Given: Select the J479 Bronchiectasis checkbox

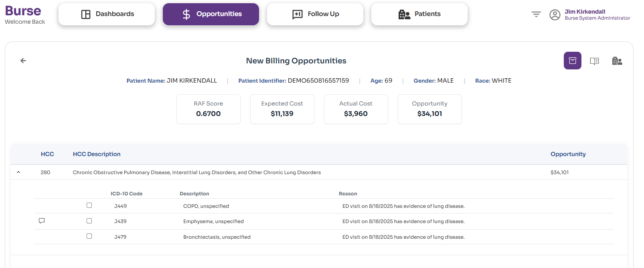Looking at the screenshot, I should [x=89, y=236].
